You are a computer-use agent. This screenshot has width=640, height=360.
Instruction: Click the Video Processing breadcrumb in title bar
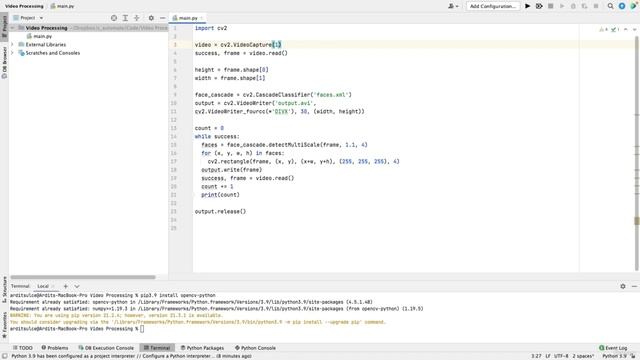[24, 6]
